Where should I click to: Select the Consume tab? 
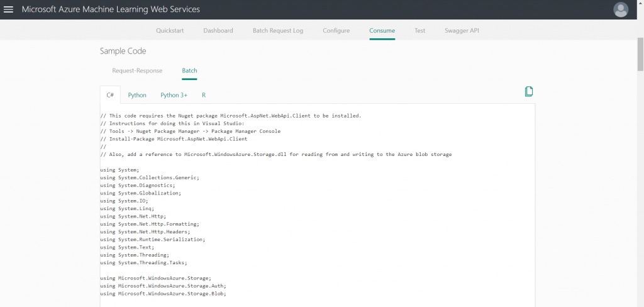[x=382, y=31]
